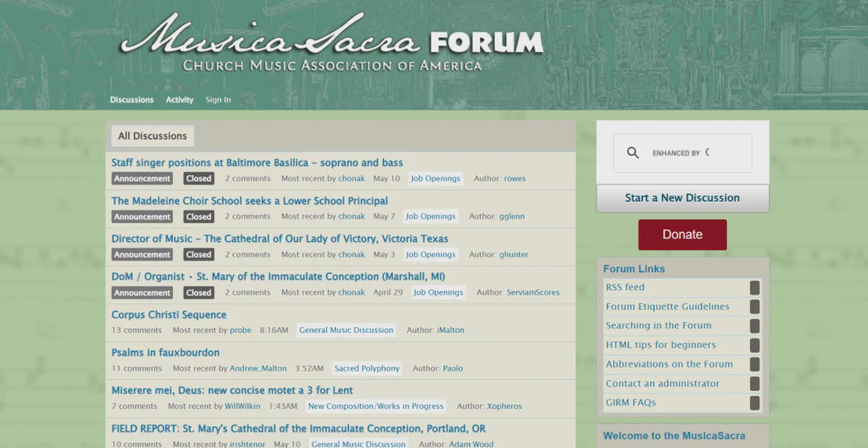This screenshot has height=448, width=868.
Task: Open the Activity menu item
Action: (179, 99)
